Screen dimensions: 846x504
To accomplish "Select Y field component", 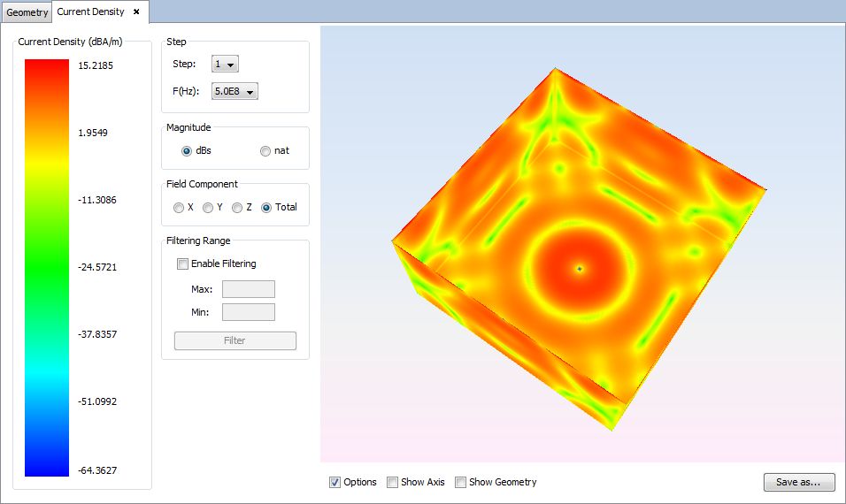I will tap(208, 208).
